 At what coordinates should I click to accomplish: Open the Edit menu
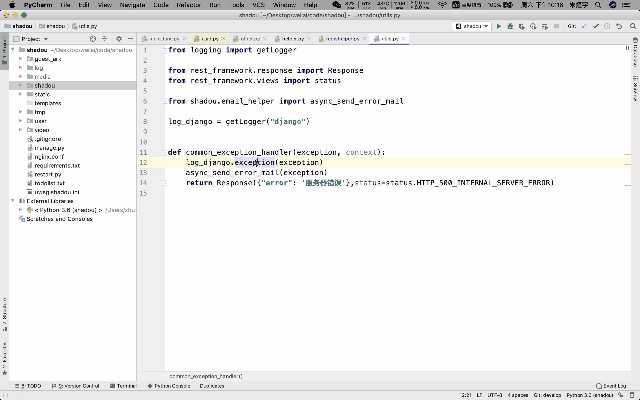84,5
